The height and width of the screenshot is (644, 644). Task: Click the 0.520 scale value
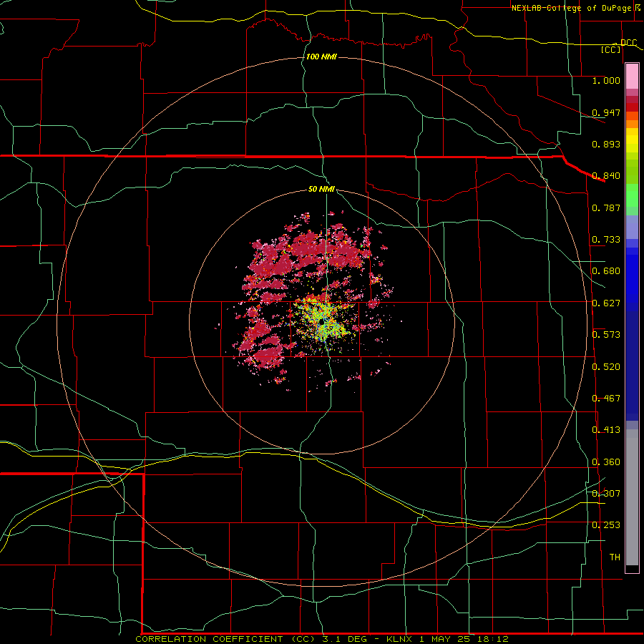tap(606, 367)
